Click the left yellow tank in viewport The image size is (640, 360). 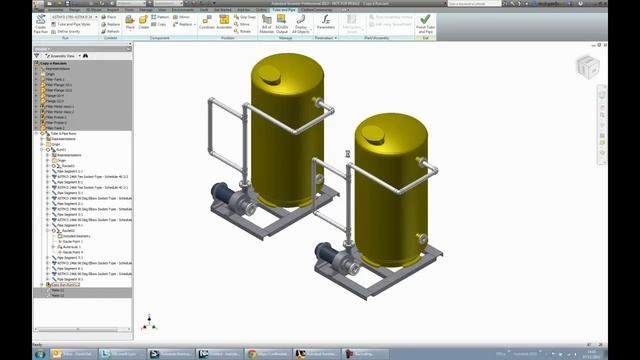click(x=287, y=131)
